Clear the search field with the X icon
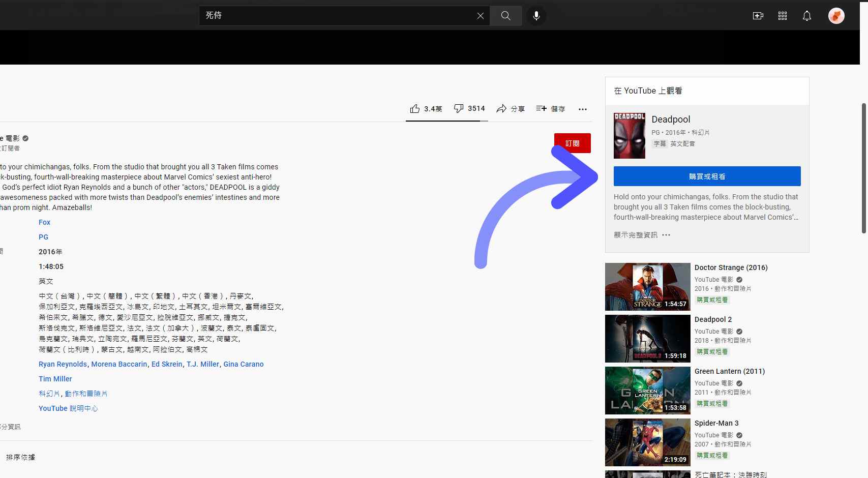Screen dimensions: 868x478 pos(480,15)
